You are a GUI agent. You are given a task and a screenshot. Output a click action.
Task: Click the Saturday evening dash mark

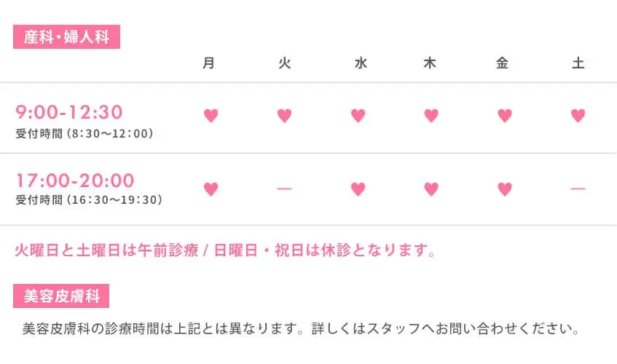578,189
